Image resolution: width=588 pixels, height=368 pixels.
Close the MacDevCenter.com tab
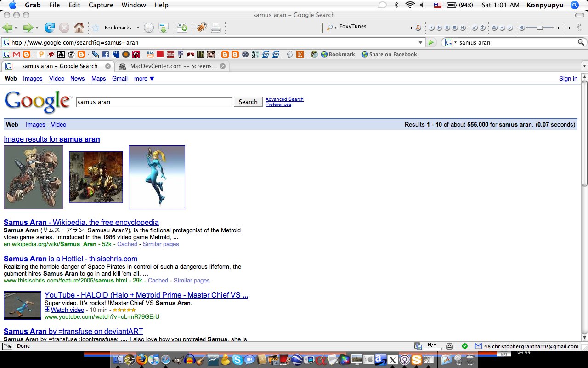[x=223, y=66]
